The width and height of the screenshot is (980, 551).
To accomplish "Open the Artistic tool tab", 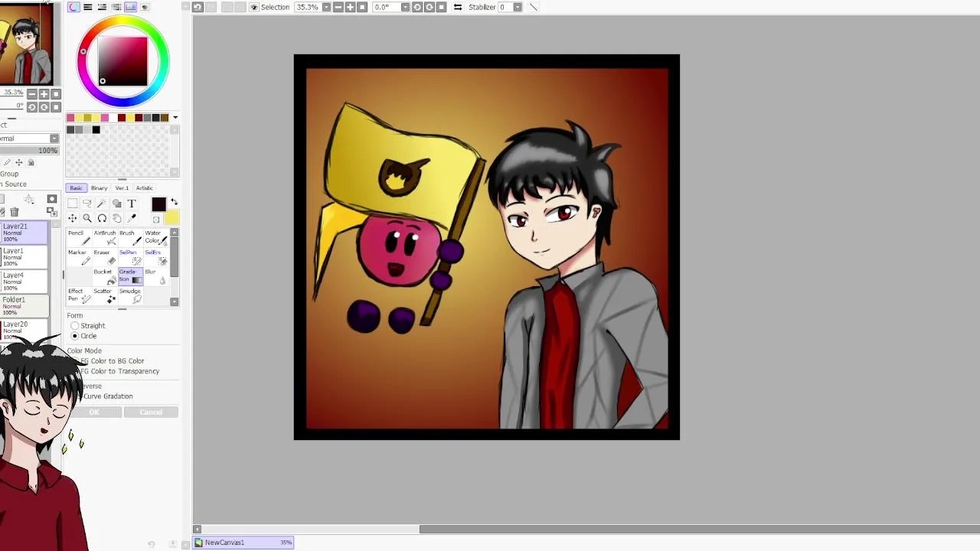I will tap(144, 187).
